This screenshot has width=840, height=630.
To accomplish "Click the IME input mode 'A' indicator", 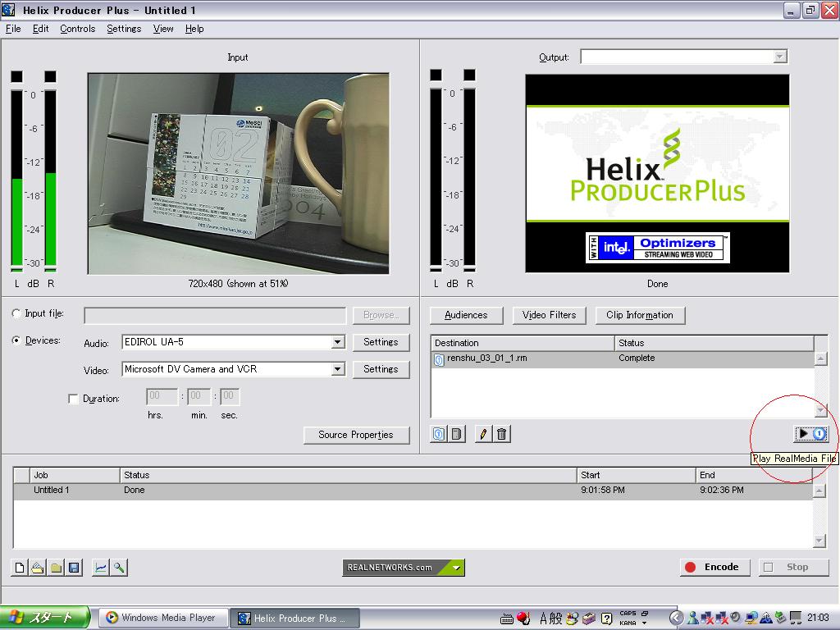I will 543,619.
